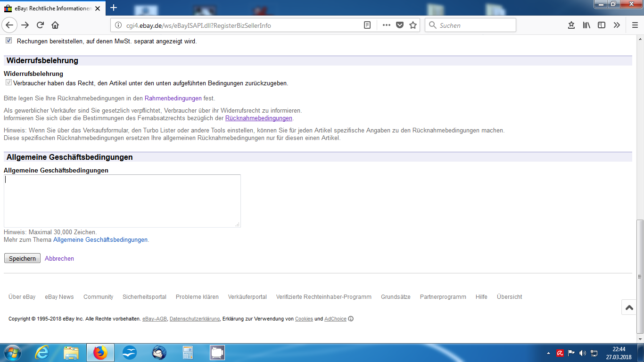The height and width of the screenshot is (362, 644).
Task: Open the Windows Start menu
Action: [x=12, y=353]
